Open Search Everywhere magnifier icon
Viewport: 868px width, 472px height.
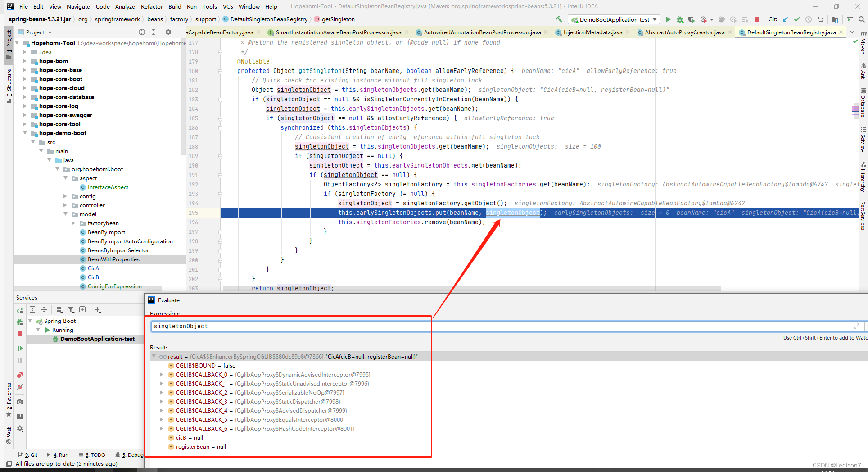point(861,19)
